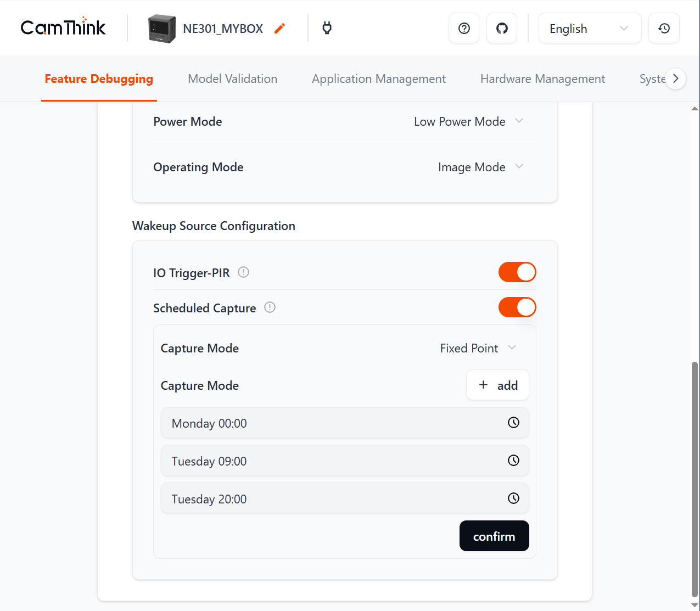The height and width of the screenshot is (611, 700).
Task: Change language via the English dropdown
Action: click(589, 29)
